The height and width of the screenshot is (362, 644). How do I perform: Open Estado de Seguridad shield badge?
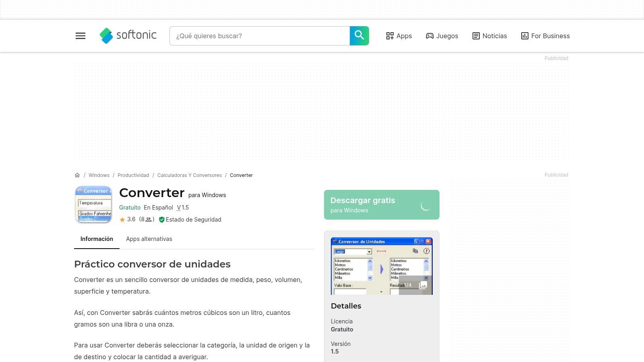tap(190, 220)
